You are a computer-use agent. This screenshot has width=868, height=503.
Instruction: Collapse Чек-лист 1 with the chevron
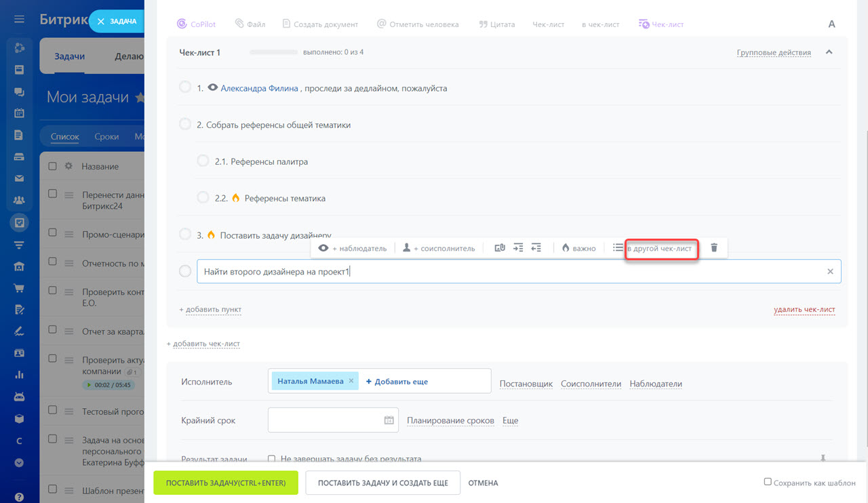[x=829, y=52]
